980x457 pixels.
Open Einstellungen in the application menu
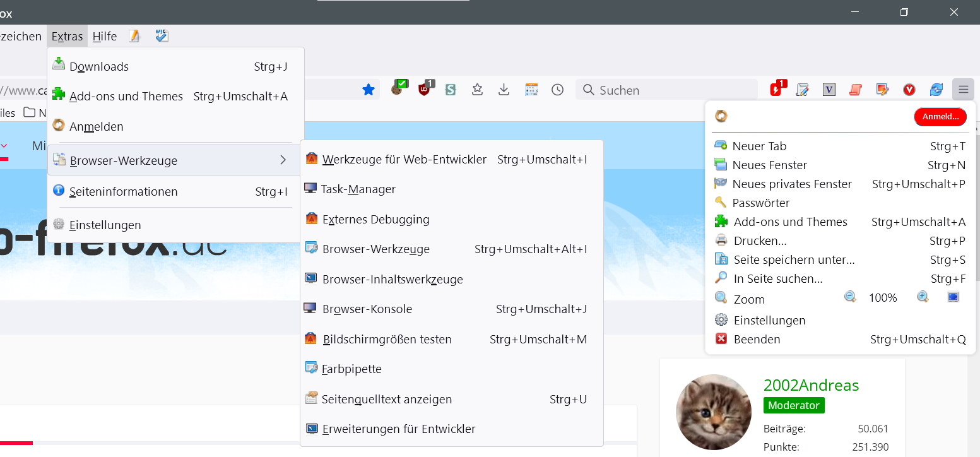840,320
